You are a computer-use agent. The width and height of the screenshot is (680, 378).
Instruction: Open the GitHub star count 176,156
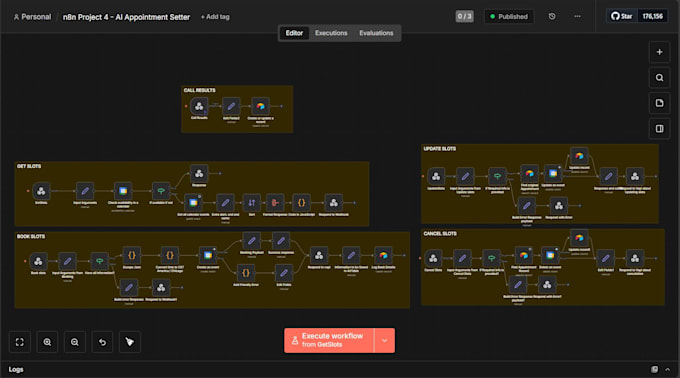[652, 16]
